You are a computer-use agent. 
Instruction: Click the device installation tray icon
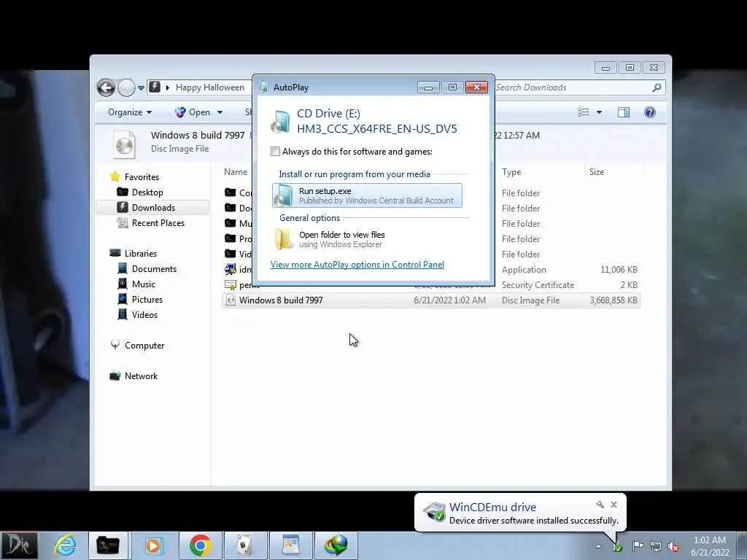[617, 547]
